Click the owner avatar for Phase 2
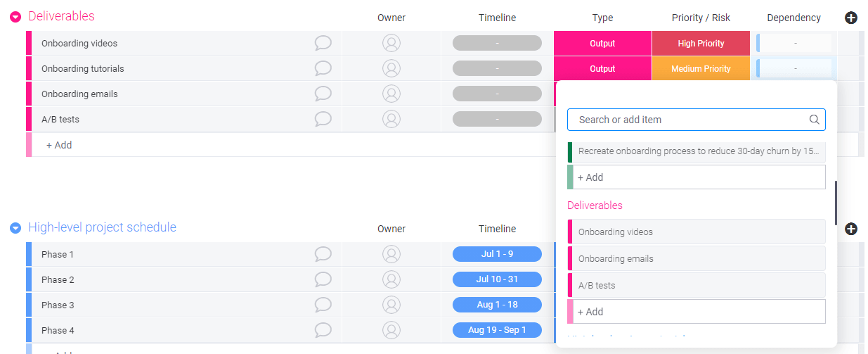868x354 pixels. click(x=391, y=280)
